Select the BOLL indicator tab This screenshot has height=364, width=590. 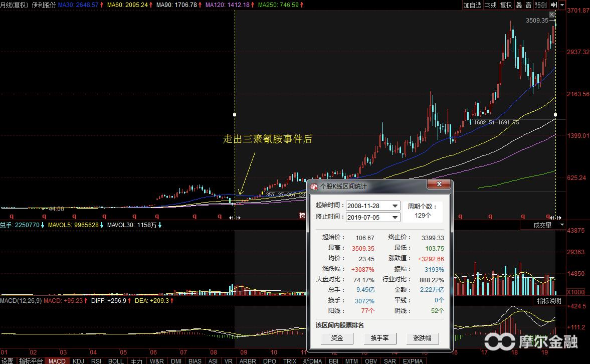(115, 361)
